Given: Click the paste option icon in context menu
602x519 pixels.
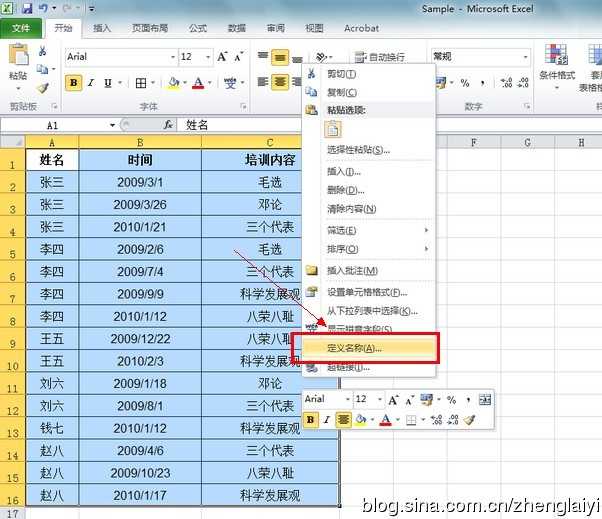Looking at the screenshot, I should [332, 129].
